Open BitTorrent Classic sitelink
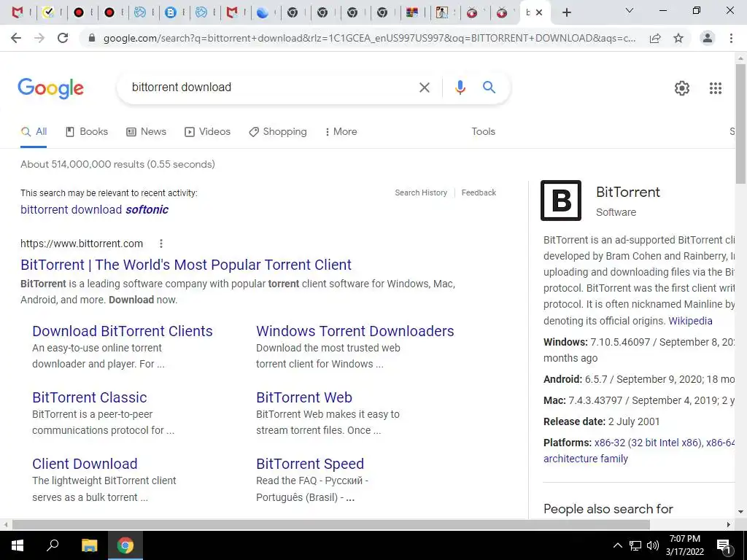Viewport: 747px width, 560px height. tap(90, 397)
